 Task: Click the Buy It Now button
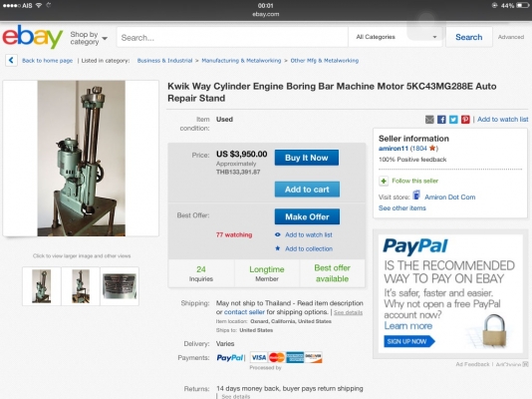(x=307, y=158)
